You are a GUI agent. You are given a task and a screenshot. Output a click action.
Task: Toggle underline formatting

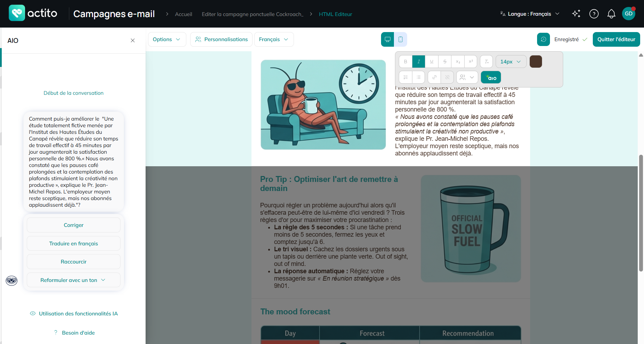(432, 61)
